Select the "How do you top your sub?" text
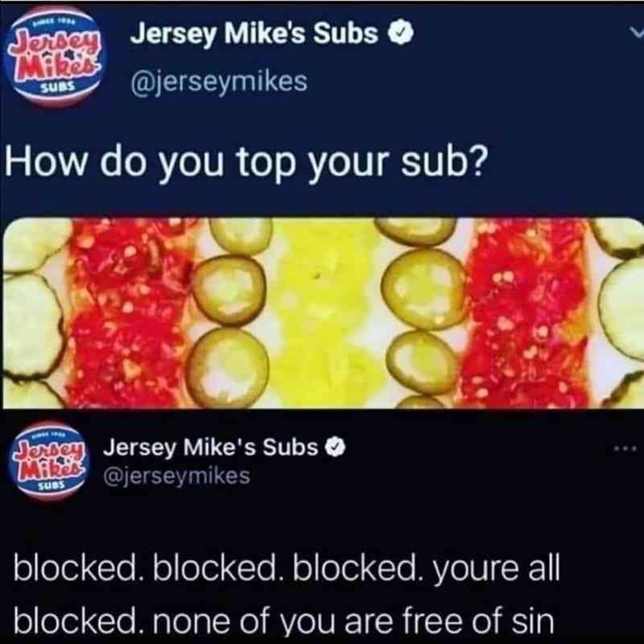This screenshot has height=644, width=644. [247, 163]
